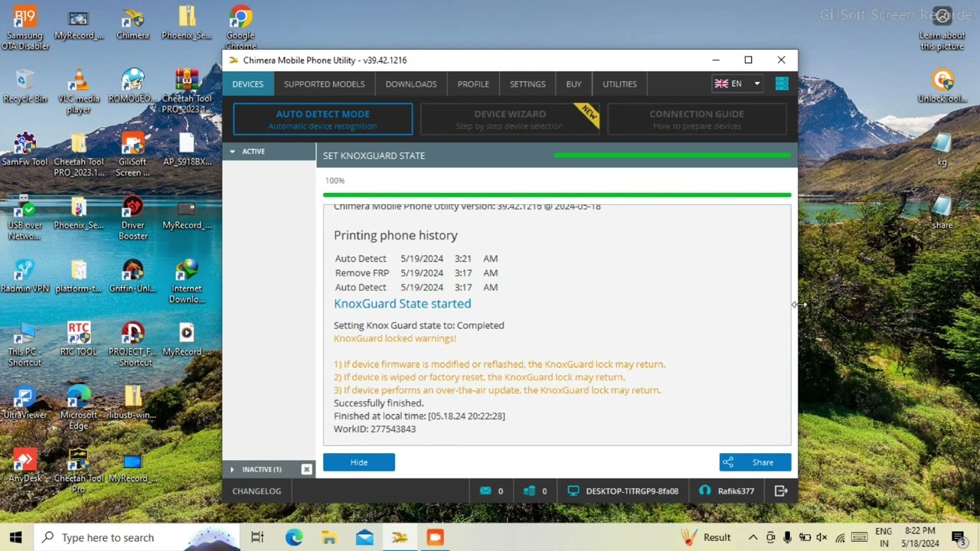Image resolution: width=980 pixels, height=551 pixels.
Task: Launch VLC media player desktop shortcut
Action: pos(78,92)
